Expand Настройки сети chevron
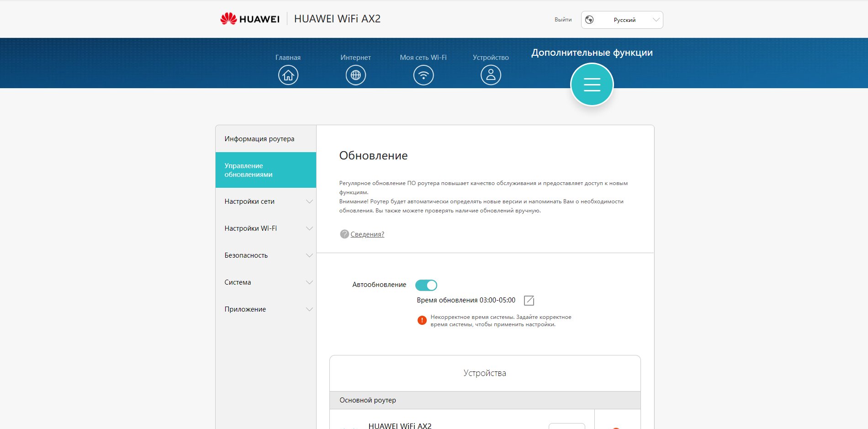This screenshot has height=429, width=868. point(309,201)
